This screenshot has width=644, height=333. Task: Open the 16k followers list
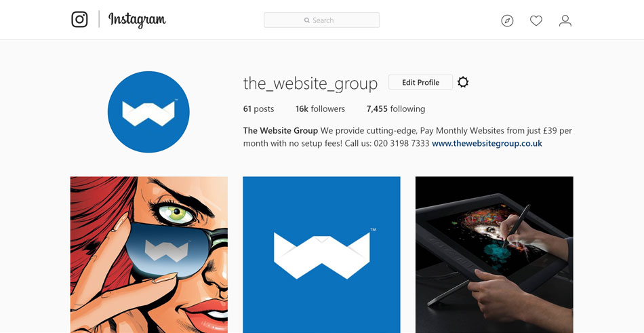tap(320, 109)
